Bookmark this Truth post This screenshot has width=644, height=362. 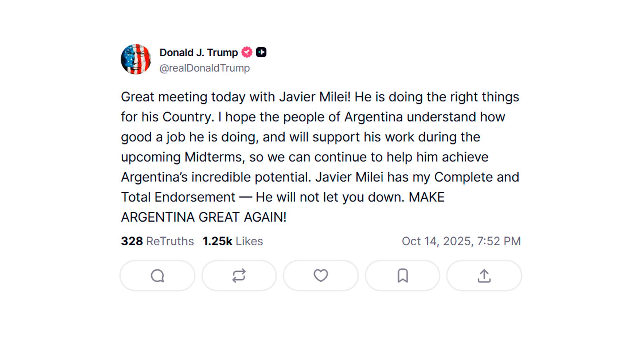(x=402, y=276)
